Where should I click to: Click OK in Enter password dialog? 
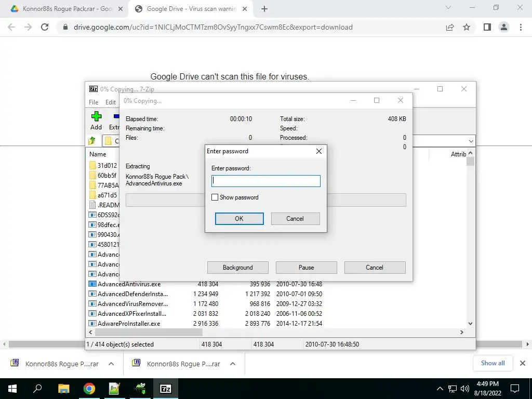point(239,219)
